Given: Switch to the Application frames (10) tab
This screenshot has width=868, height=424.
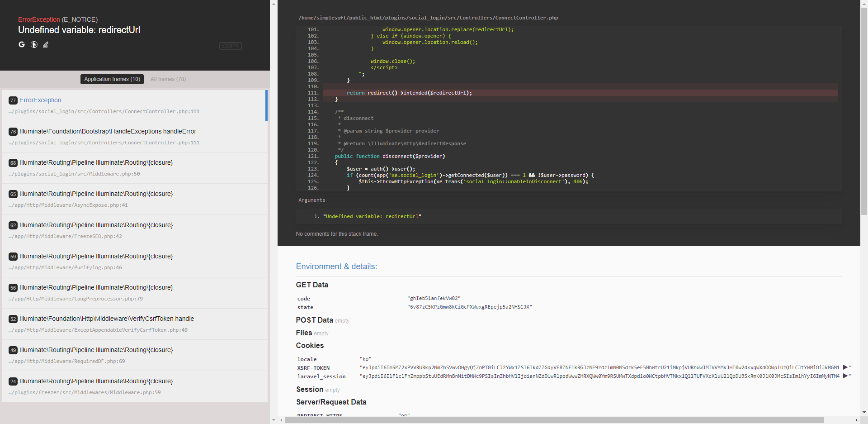Looking at the screenshot, I should [112, 79].
